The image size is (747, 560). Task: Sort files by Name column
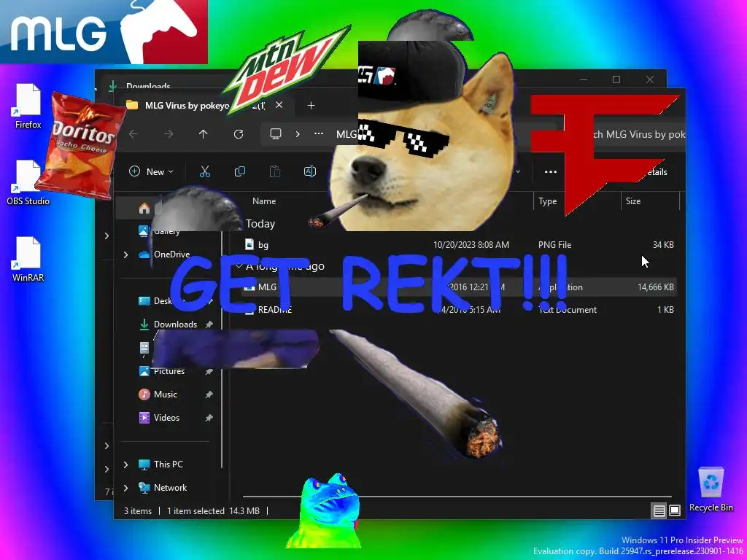(264, 201)
